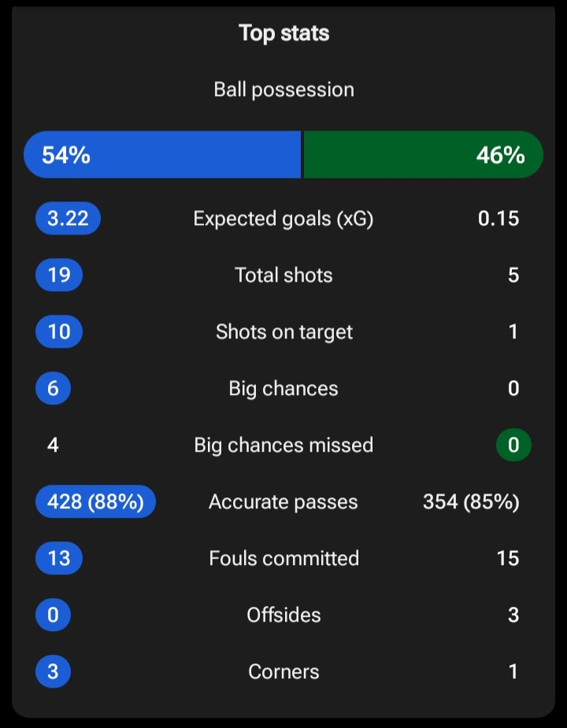Select the 10 shots on target badge
Image resolution: width=567 pixels, height=728 pixels.
(59, 332)
